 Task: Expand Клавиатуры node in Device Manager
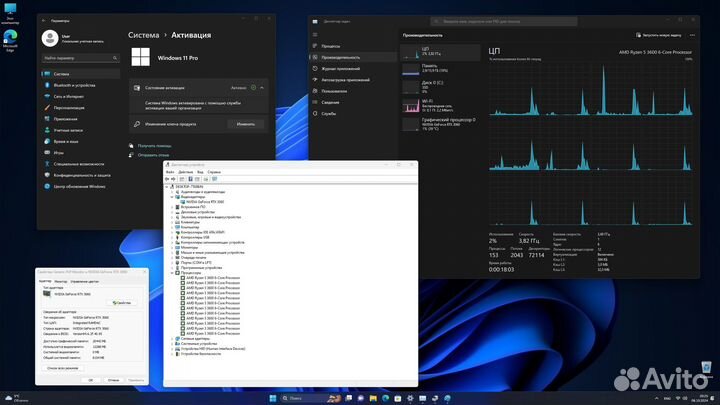(172, 222)
